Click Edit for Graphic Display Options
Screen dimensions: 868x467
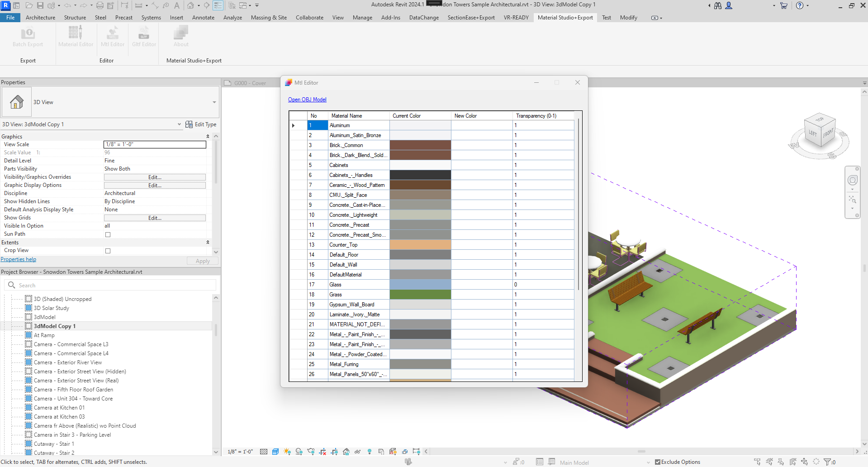point(155,186)
